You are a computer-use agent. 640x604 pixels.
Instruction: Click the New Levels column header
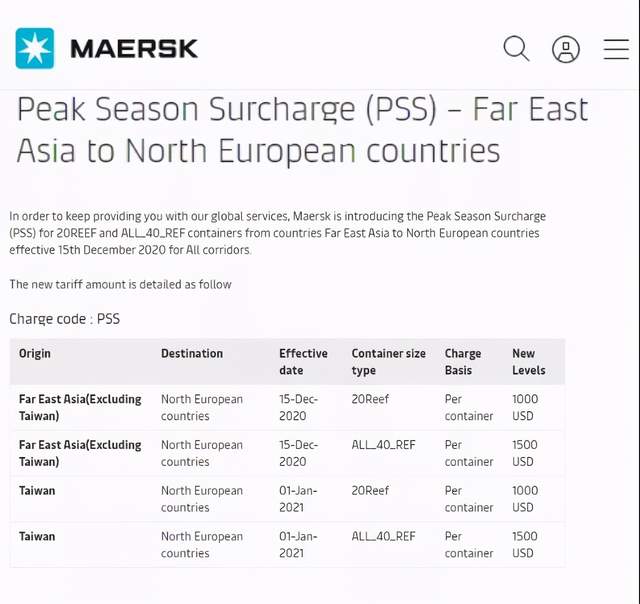529,362
